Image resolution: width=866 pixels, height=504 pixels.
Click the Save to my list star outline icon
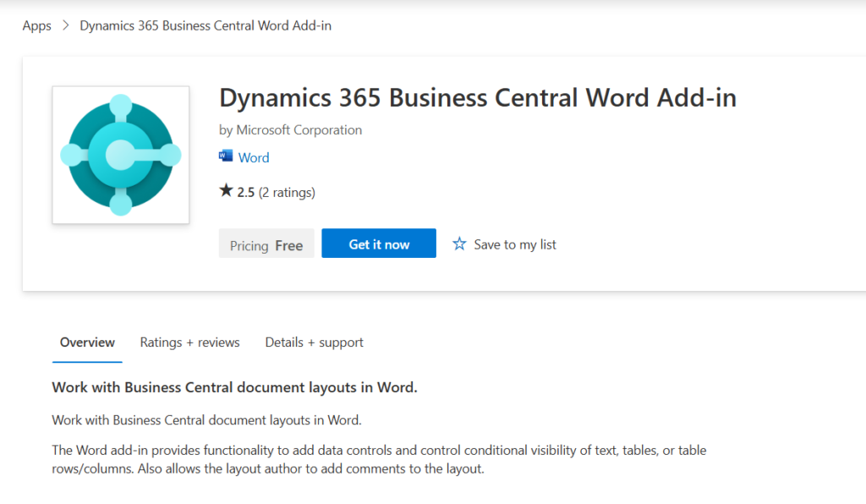coord(459,244)
